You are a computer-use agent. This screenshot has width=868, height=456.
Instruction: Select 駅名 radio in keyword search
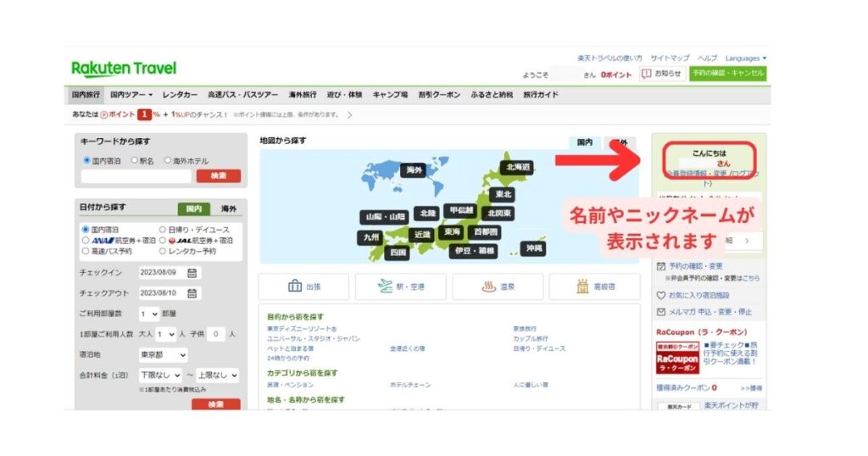(x=134, y=160)
